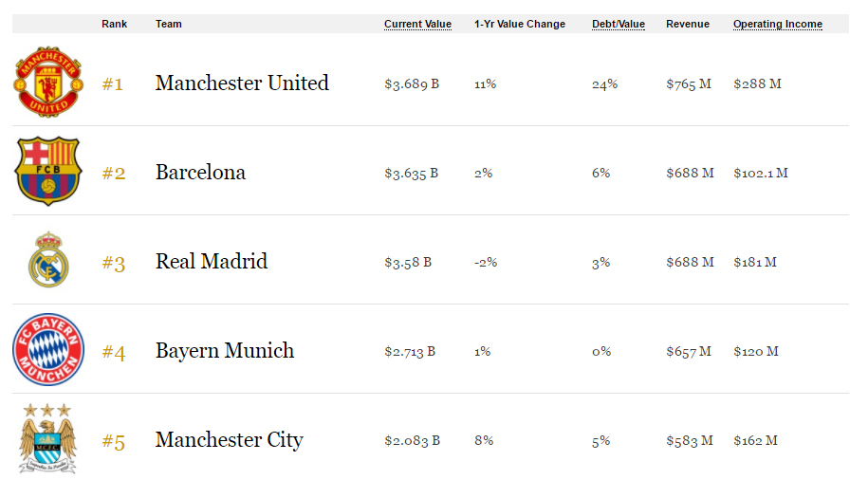The width and height of the screenshot is (868, 480).
Task: Click the Revenue column header
Action: click(687, 24)
